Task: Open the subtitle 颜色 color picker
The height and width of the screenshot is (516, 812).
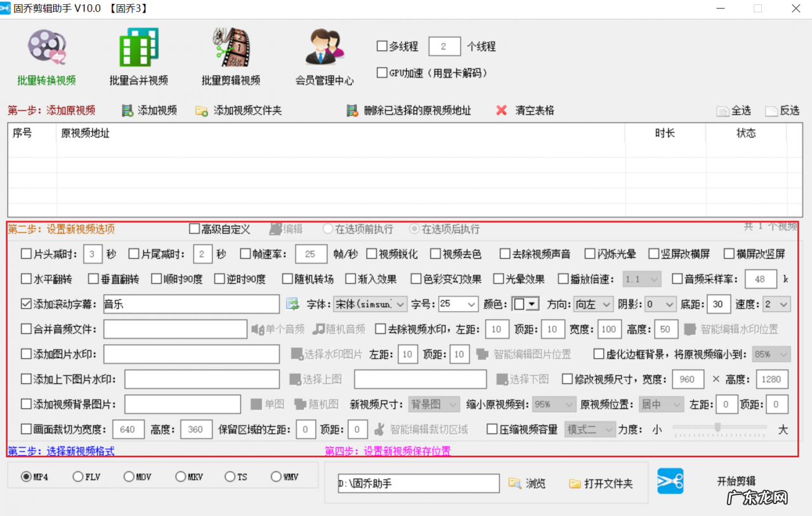Action: [526, 304]
